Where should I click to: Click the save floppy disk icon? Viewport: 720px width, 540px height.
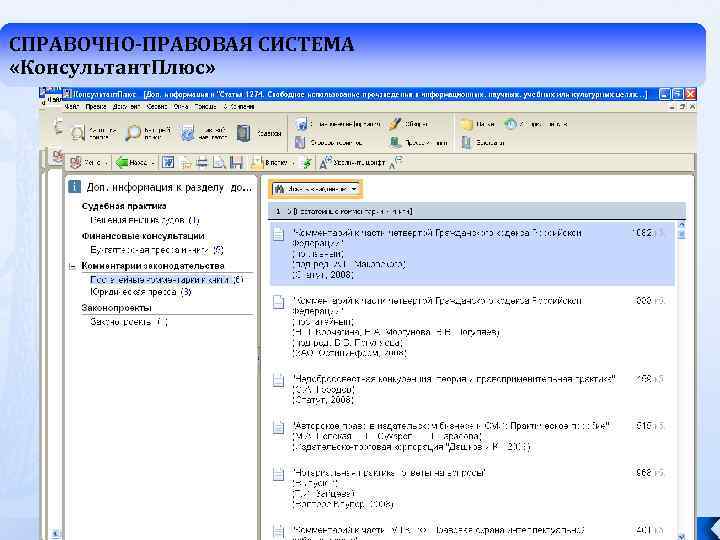[x=236, y=163]
